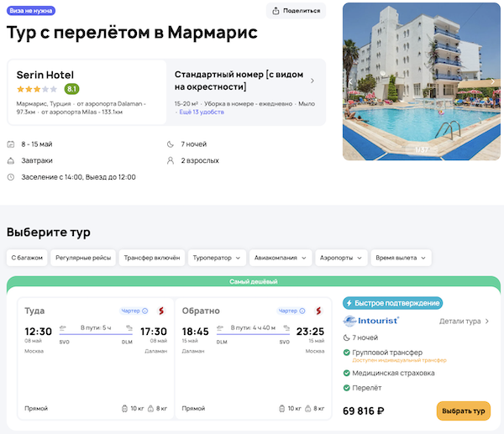Toggle the С багажом filter
The height and width of the screenshot is (434, 504).
click(x=27, y=258)
